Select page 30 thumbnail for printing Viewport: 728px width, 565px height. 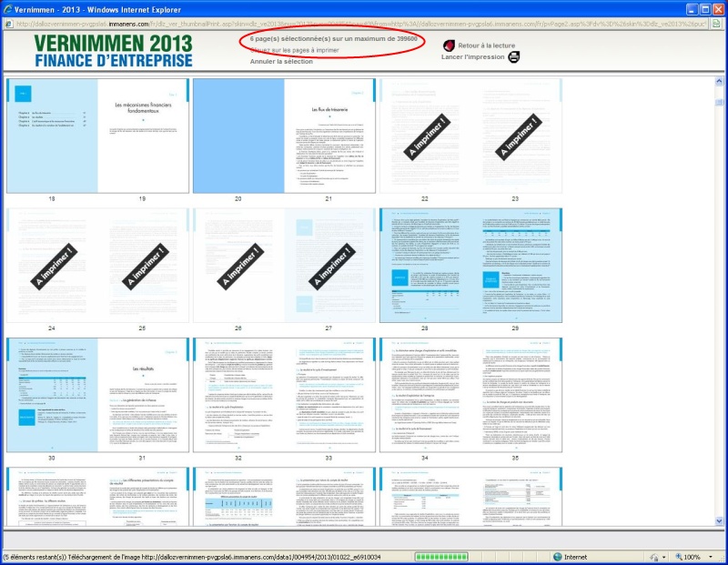coord(52,395)
